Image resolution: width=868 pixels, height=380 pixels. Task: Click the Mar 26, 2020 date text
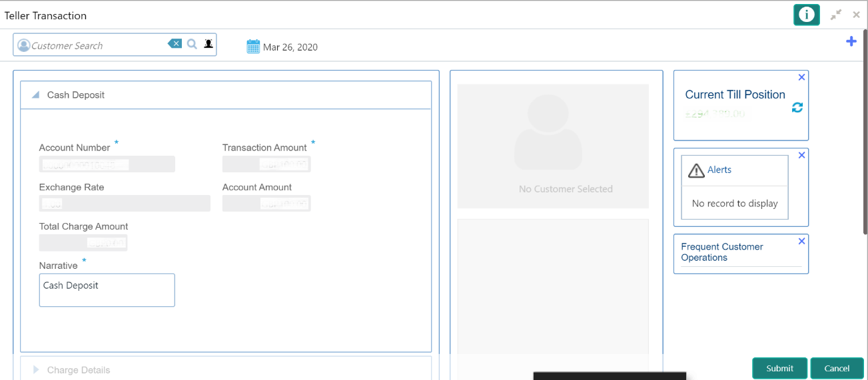(x=290, y=47)
